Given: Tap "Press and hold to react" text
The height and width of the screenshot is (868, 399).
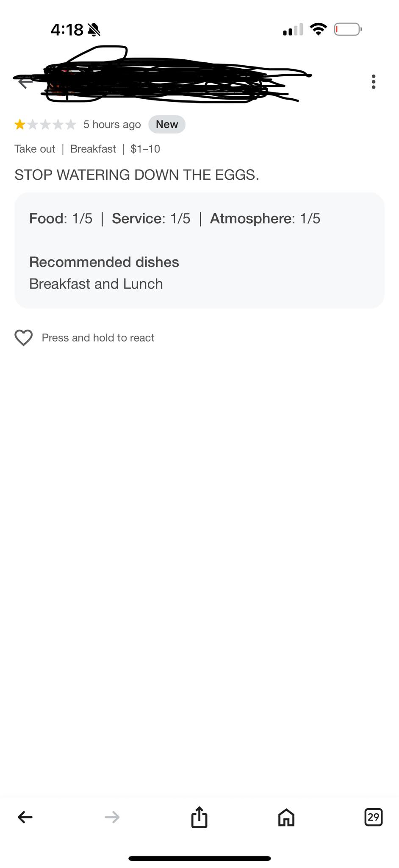Looking at the screenshot, I should pos(98,338).
